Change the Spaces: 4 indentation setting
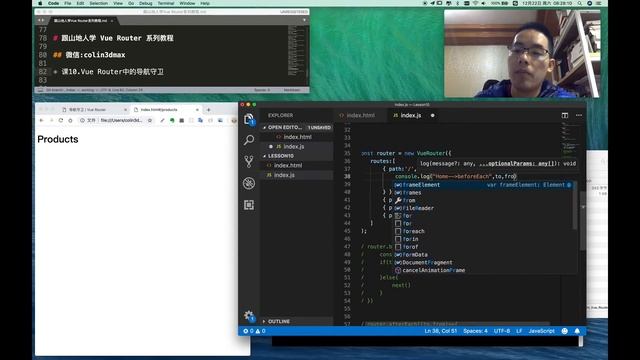The width and height of the screenshot is (640, 360). (x=475, y=331)
